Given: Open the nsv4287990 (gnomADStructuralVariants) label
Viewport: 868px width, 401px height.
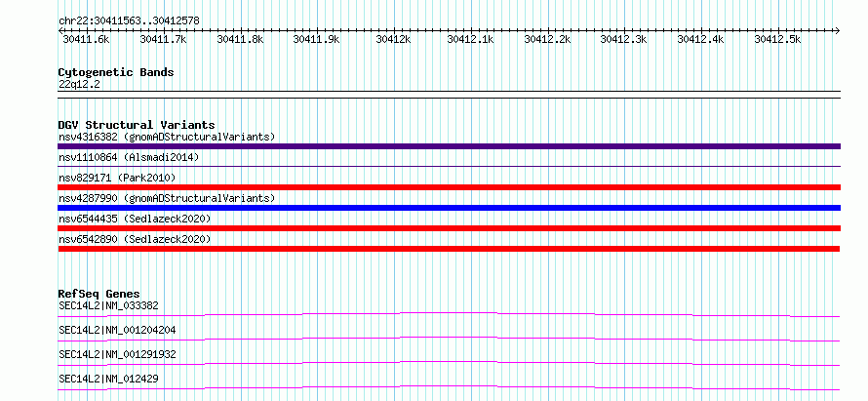Looking at the screenshot, I should coord(167,198).
